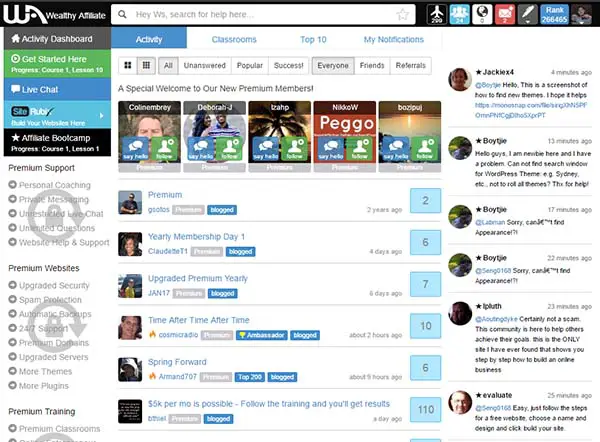Say hello to Deborah-J
600x442 pixels.
201,149
